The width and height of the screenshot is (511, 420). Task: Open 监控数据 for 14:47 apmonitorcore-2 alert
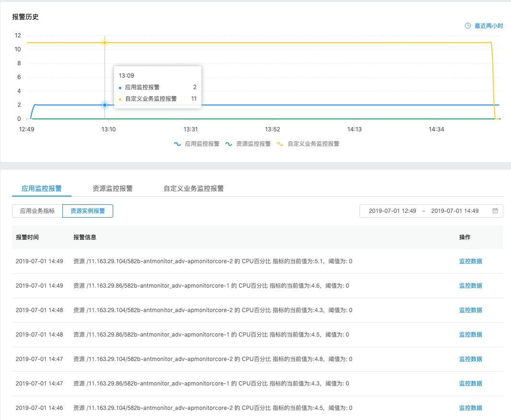coord(471,359)
